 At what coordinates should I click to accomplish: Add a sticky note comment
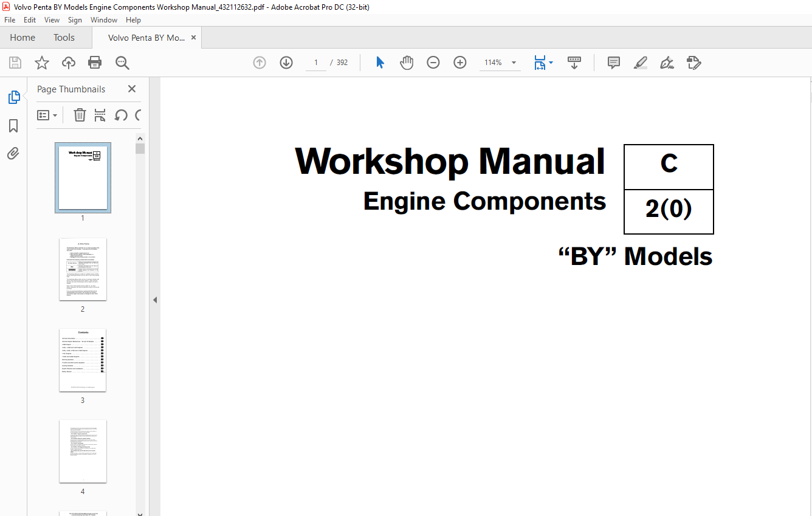(614, 63)
